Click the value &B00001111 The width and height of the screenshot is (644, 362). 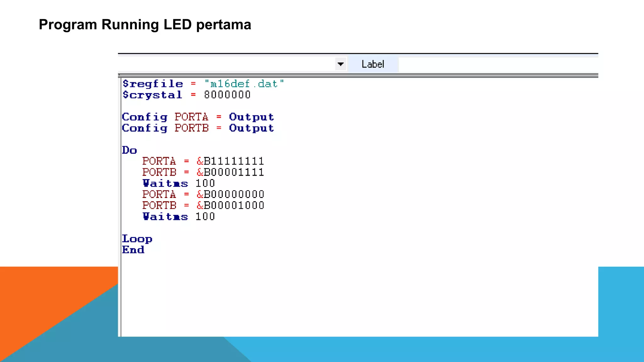pyautogui.click(x=230, y=172)
